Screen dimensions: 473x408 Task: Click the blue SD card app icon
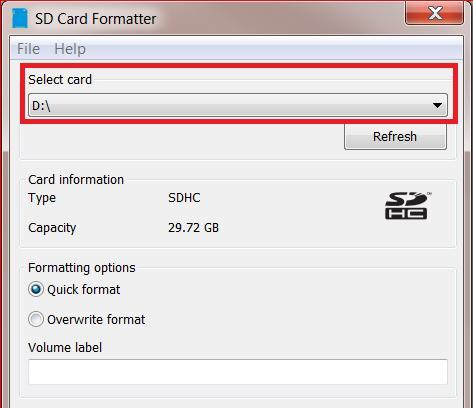(20, 18)
